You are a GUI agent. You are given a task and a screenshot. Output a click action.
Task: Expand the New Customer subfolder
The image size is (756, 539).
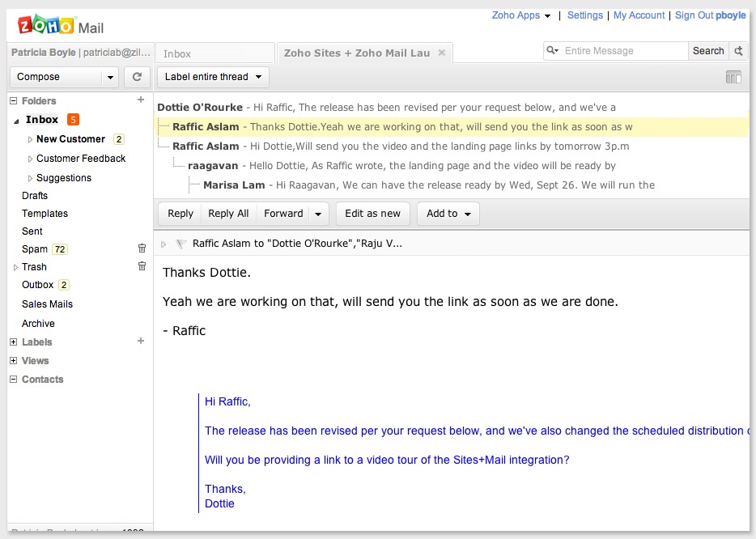[31, 139]
